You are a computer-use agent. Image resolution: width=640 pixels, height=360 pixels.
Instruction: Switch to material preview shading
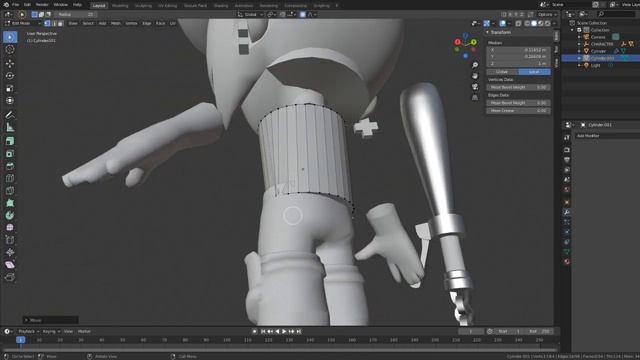(541, 23)
